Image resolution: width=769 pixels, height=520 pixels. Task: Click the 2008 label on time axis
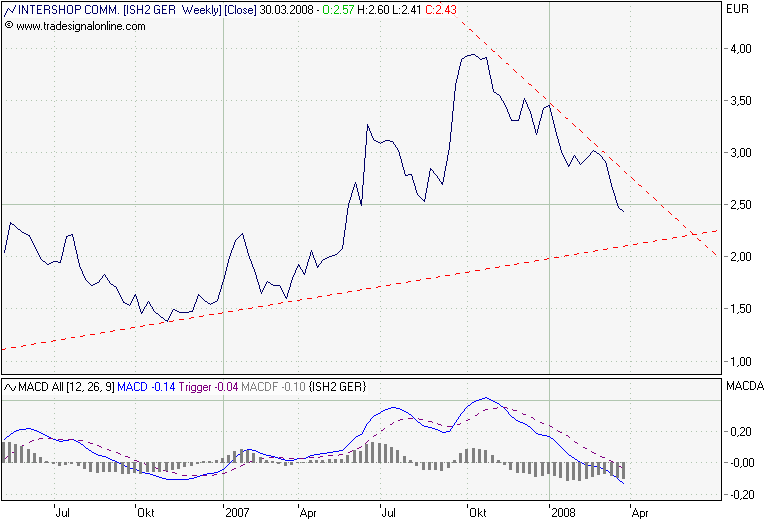tap(563, 513)
